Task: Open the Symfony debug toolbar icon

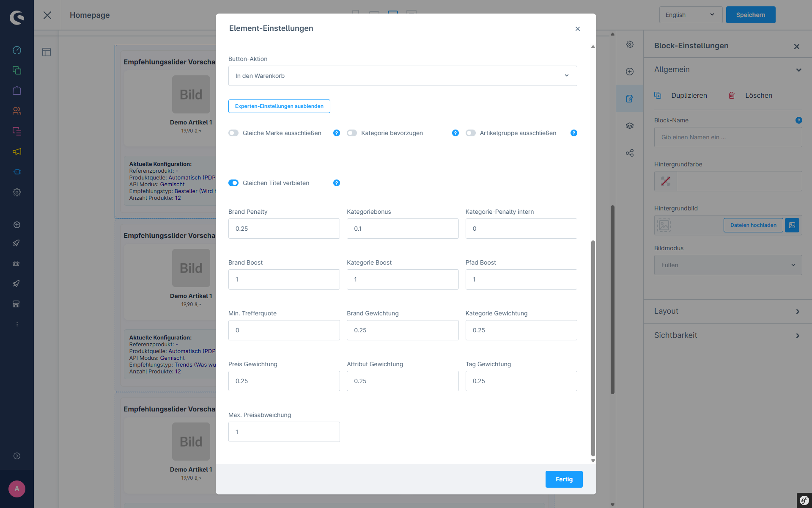Action: [x=804, y=500]
